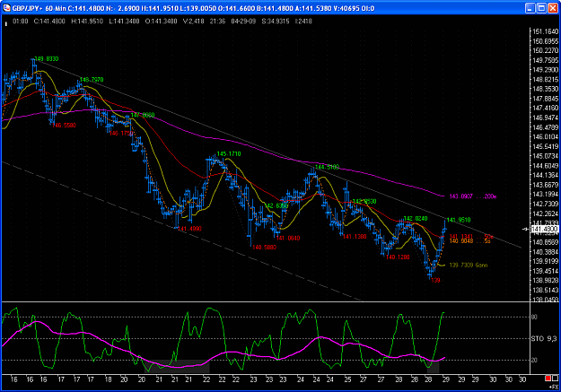Click the 140.9048 5s moving average label
This screenshot has width=561, height=392.
[x=469, y=241]
